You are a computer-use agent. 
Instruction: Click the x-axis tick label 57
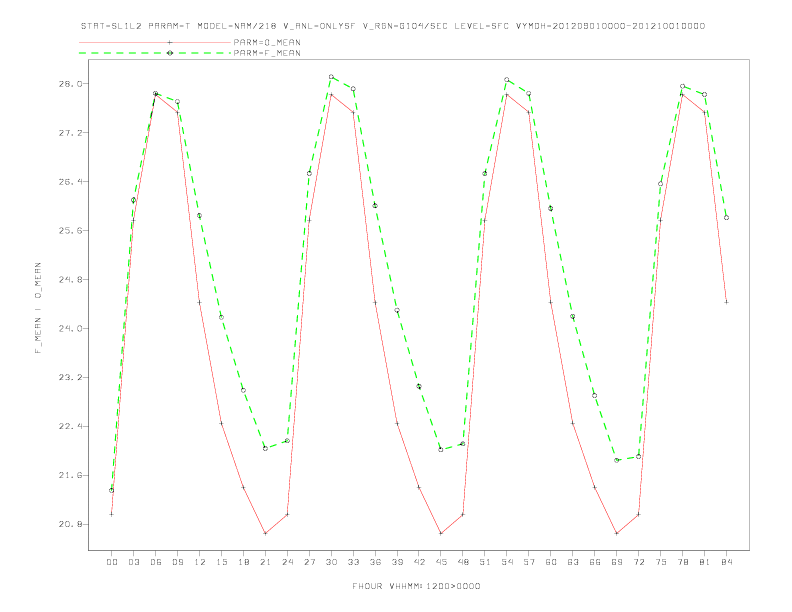(x=529, y=562)
